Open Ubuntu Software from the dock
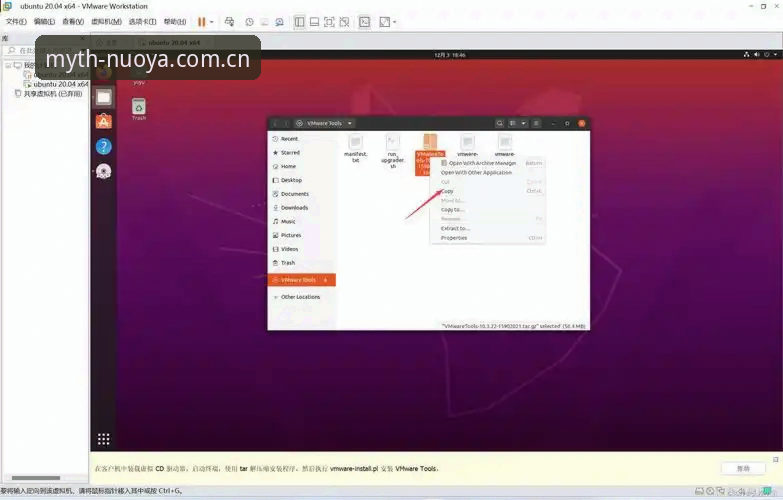783x500 pixels. click(104, 121)
